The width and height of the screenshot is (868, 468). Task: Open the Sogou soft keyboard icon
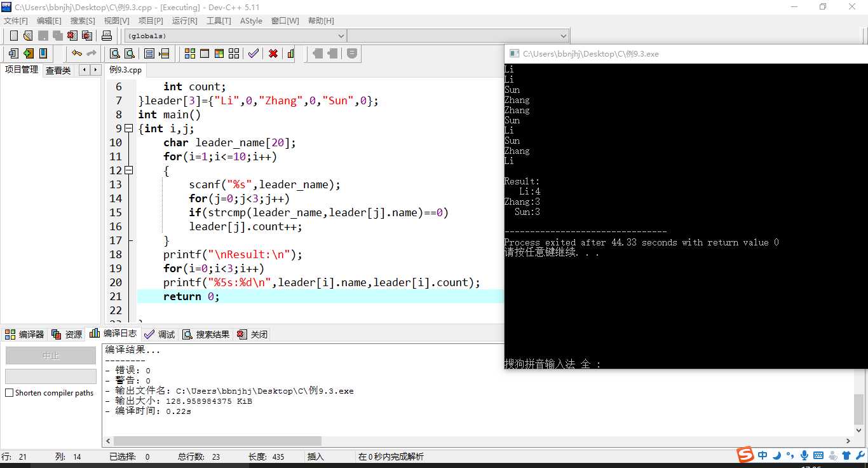pos(818,455)
